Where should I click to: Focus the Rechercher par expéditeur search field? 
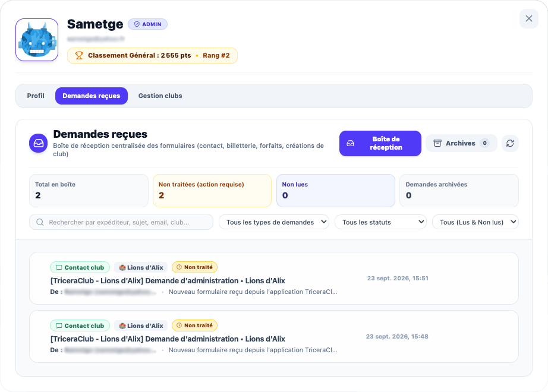coord(121,222)
